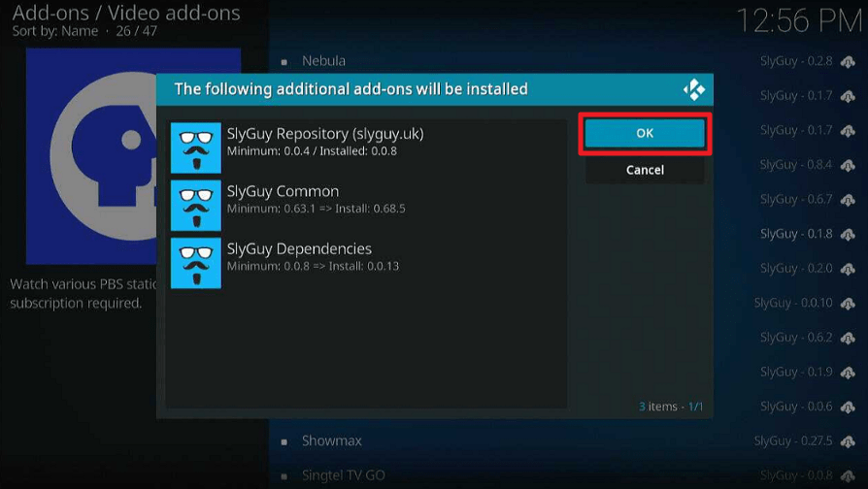Confirm installation with the OK button

click(645, 133)
